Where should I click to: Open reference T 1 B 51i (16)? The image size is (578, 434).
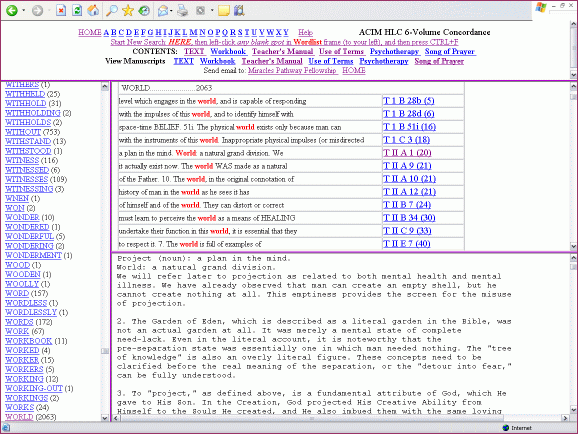409,127
